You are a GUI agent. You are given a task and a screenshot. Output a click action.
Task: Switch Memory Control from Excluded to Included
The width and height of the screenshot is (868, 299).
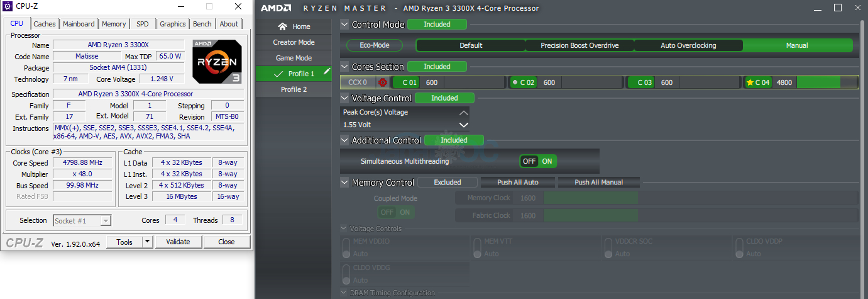tap(447, 183)
